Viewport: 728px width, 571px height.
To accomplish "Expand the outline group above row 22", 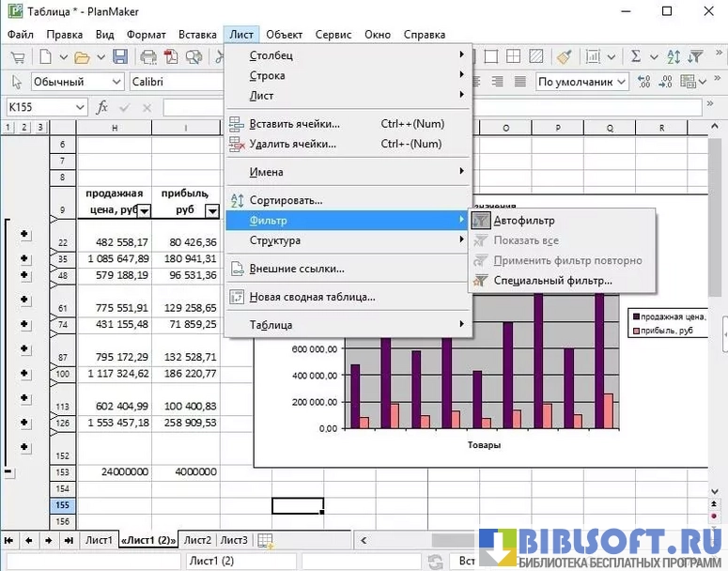I will (x=24, y=235).
